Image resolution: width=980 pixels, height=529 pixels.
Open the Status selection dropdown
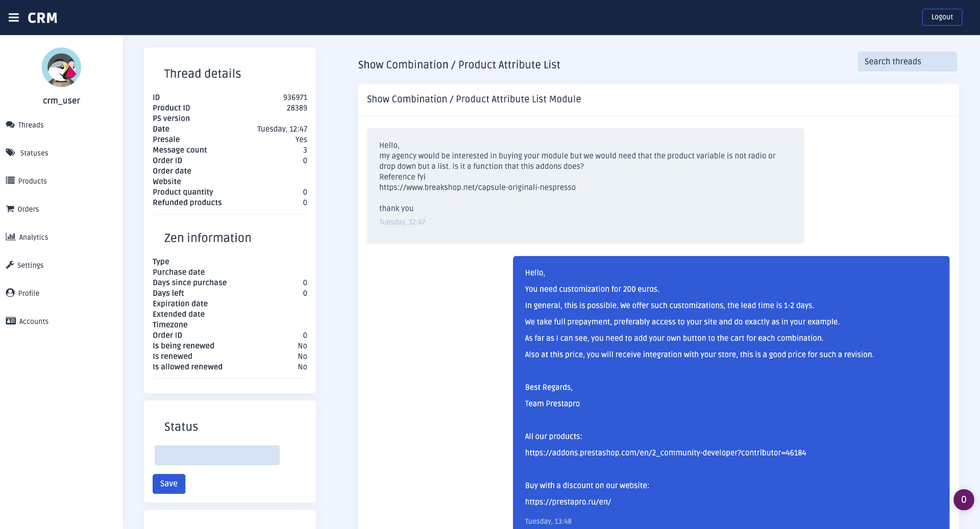pyautogui.click(x=217, y=455)
